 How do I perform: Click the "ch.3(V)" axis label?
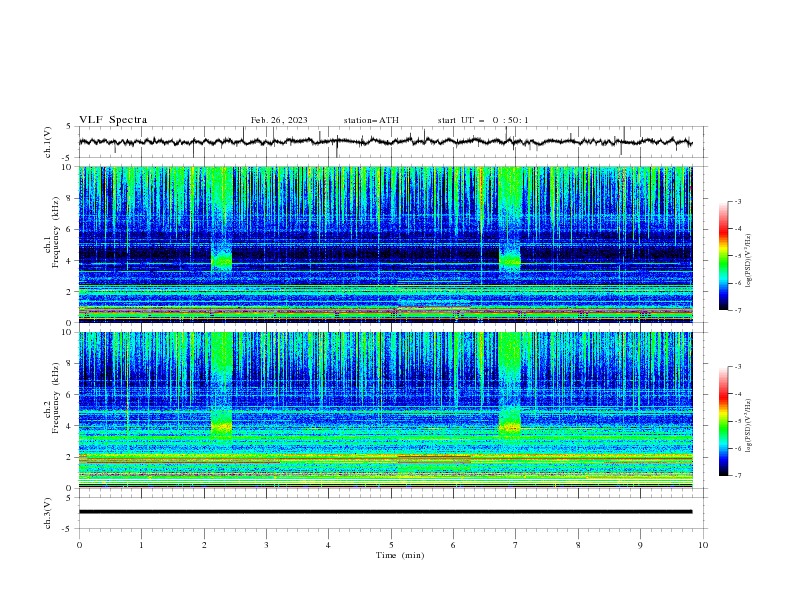point(48,513)
